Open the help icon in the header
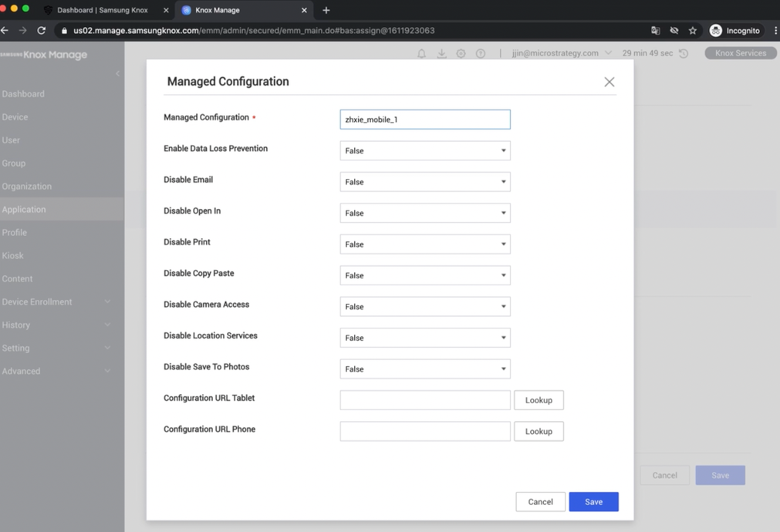The image size is (780, 532). 481,53
